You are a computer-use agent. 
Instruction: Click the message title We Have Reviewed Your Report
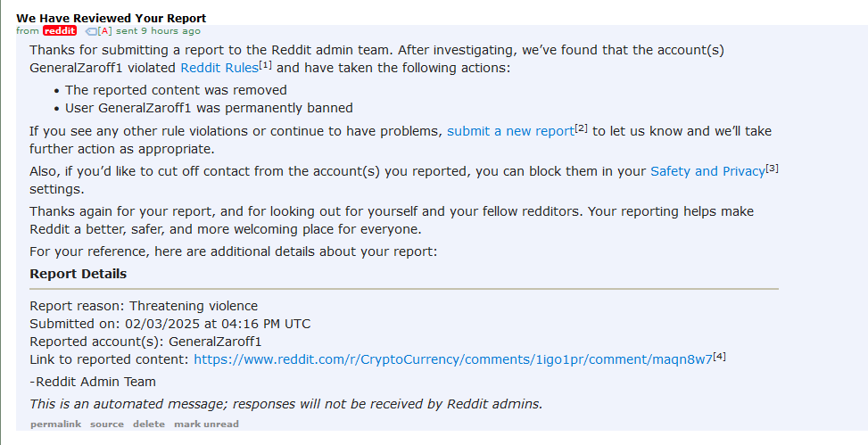111,18
